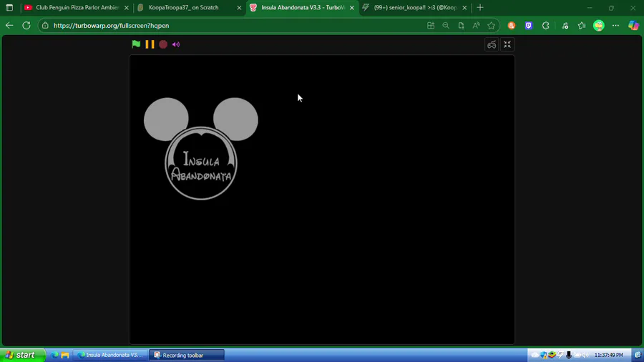Image resolution: width=644 pixels, height=362 pixels.
Task: Close the KoopaTroopa37_ on Scratch tab
Action: pyautogui.click(x=240, y=8)
